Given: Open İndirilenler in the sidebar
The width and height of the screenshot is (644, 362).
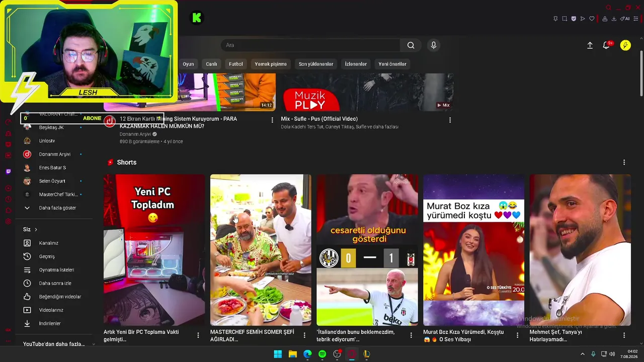Looking at the screenshot, I should (x=54, y=323).
